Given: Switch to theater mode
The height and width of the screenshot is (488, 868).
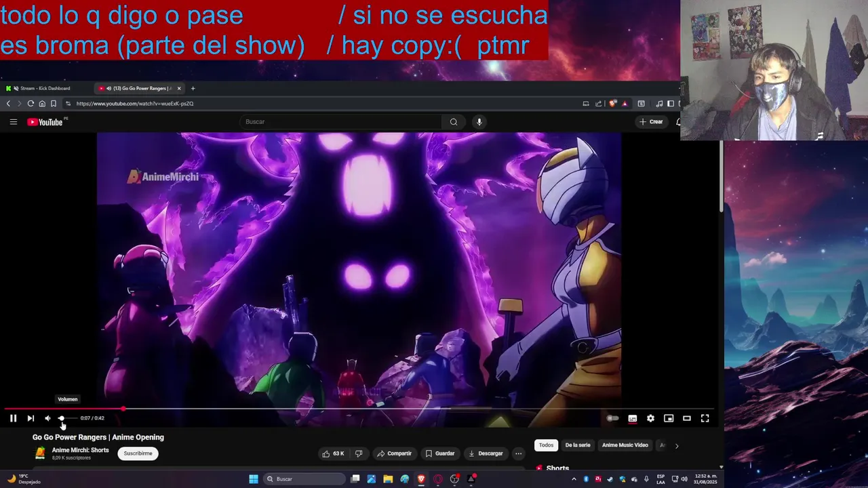Looking at the screenshot, I should point(687,418).
